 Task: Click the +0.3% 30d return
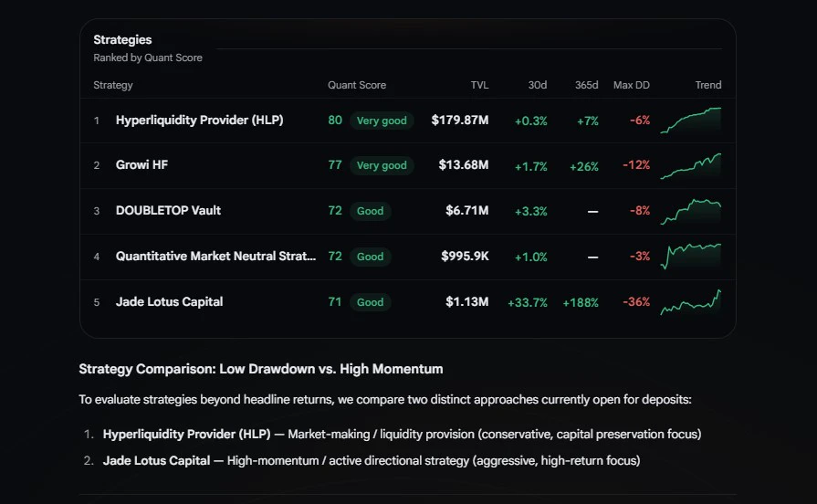pos(531,121)
